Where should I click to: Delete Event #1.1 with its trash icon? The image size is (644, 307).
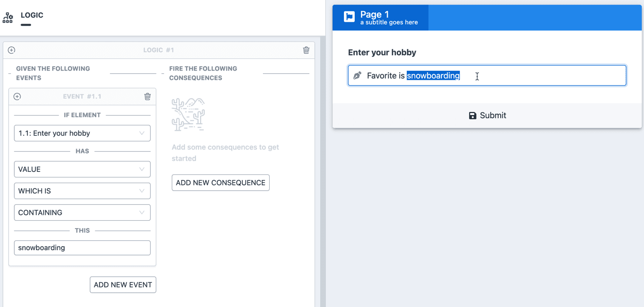coord(147,96)
